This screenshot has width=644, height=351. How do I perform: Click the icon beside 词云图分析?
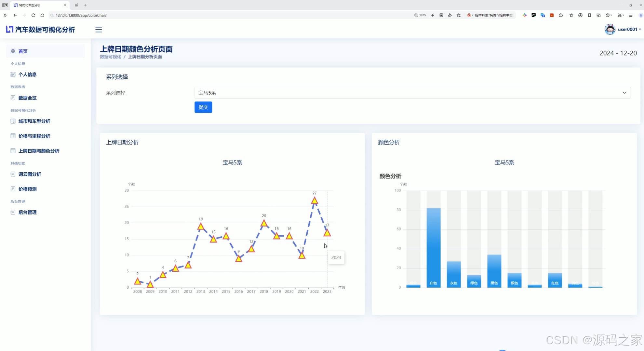[x=13, y=174]
